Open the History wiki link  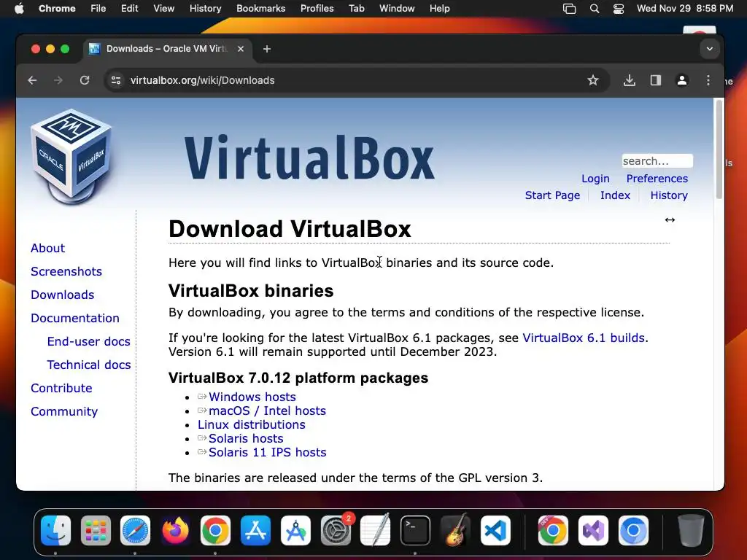[x=669, y=195]
